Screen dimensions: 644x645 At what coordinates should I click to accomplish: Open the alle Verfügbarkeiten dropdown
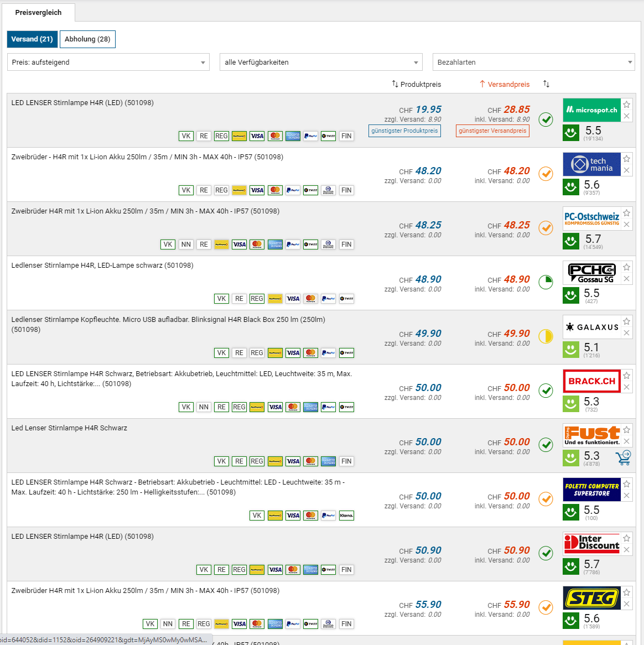[x=321, y=62]
